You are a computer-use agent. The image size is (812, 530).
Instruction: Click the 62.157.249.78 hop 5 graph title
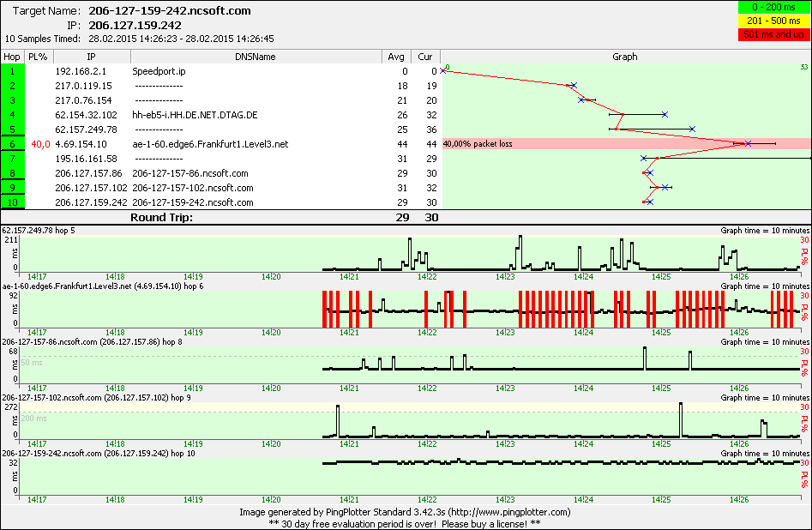(x=39, y=231)
